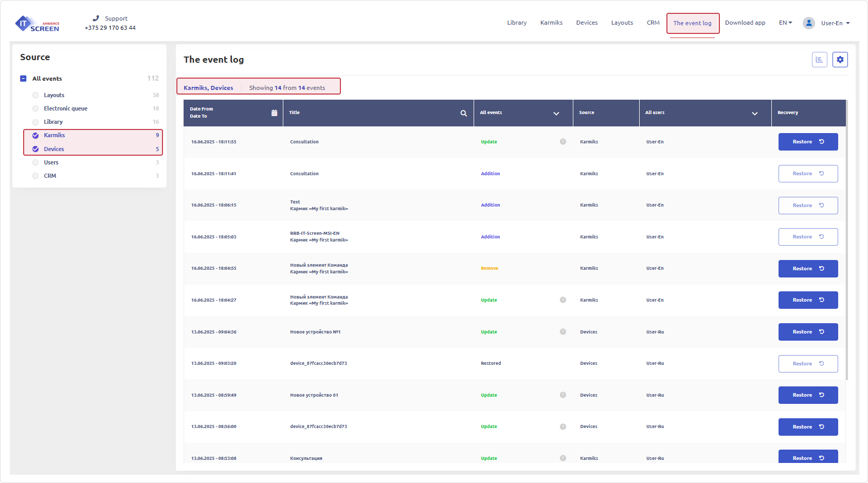Open the Library menu item
Screen dimensions: 868x483
tap(516, 23)
